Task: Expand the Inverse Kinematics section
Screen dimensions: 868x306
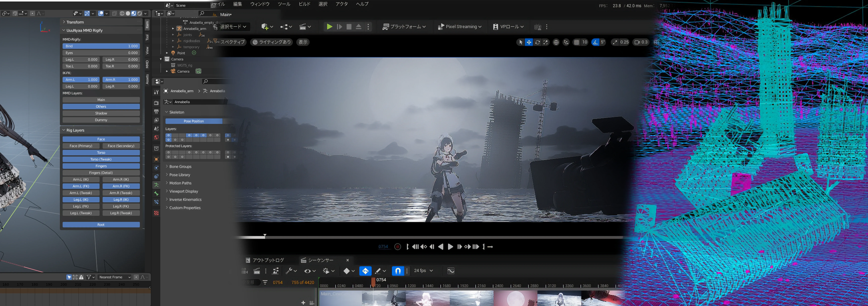Action: (185, 200)
